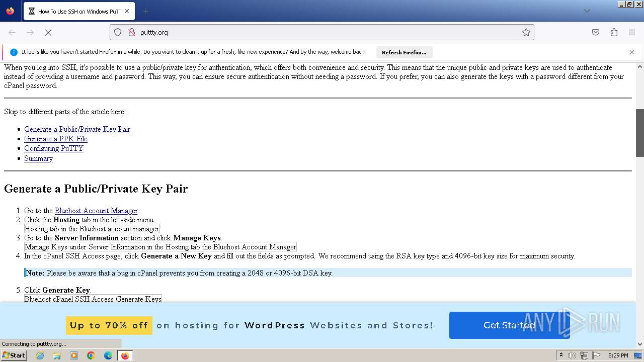The width and height of the screenshot is (644, 362).
Task: Jump to Summary section link
Action: [38, 158]
